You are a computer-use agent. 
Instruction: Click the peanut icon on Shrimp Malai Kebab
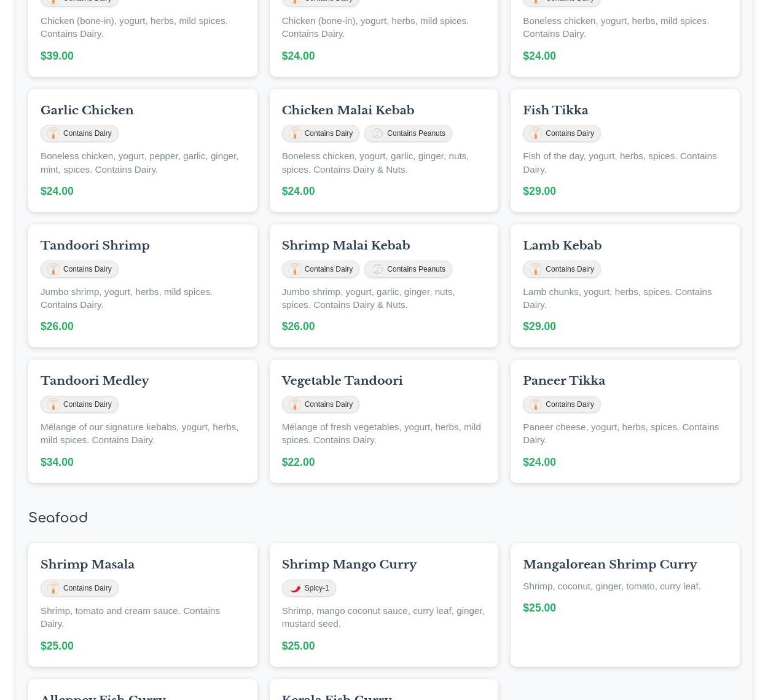tap(377, 269)
